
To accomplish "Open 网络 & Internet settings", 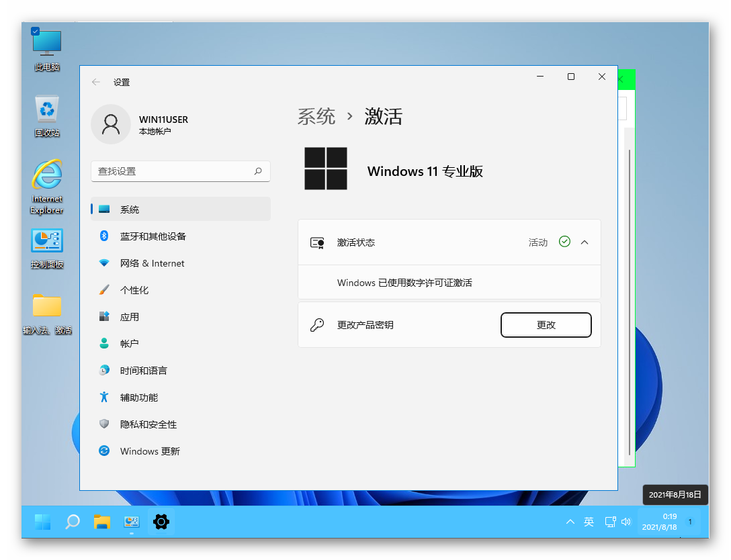I will coord(181,263).
